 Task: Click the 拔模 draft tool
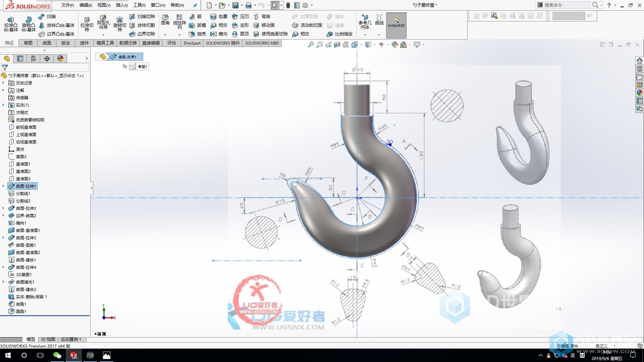[x=197, y=25]
